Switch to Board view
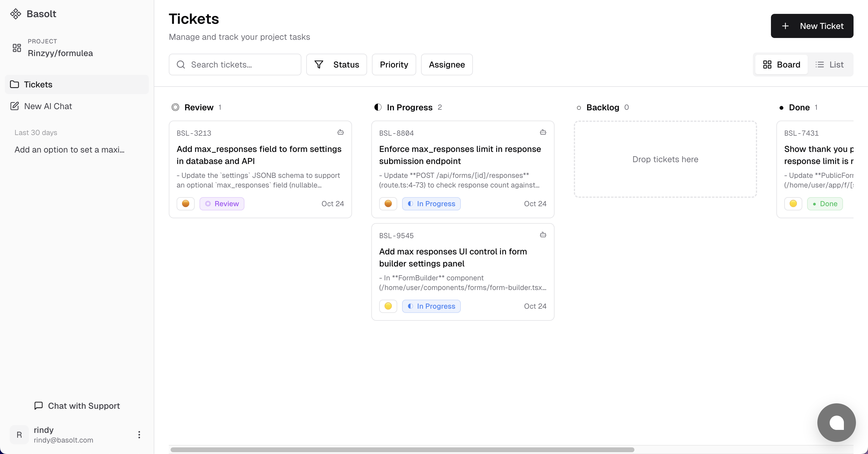Image resolution: width=868 pixels, height=454 pixels. [x=781, y=65]
